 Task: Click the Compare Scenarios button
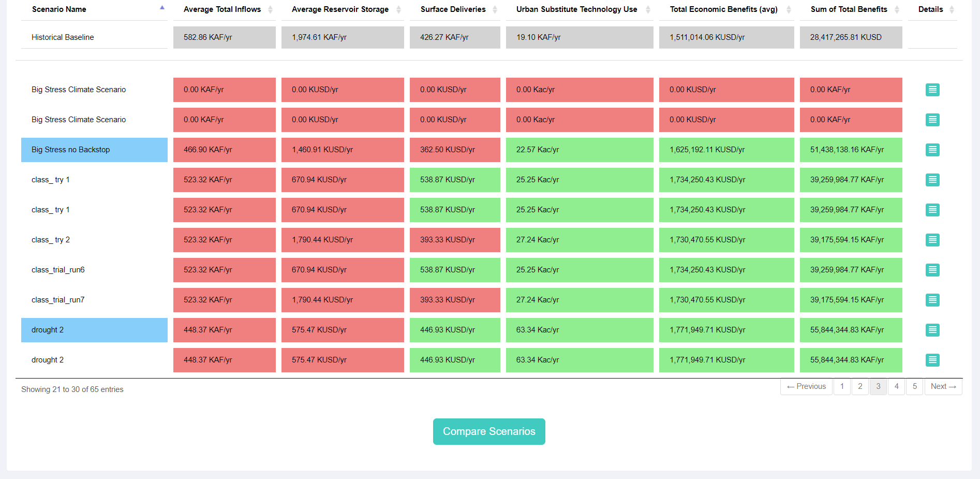(489, 431)
